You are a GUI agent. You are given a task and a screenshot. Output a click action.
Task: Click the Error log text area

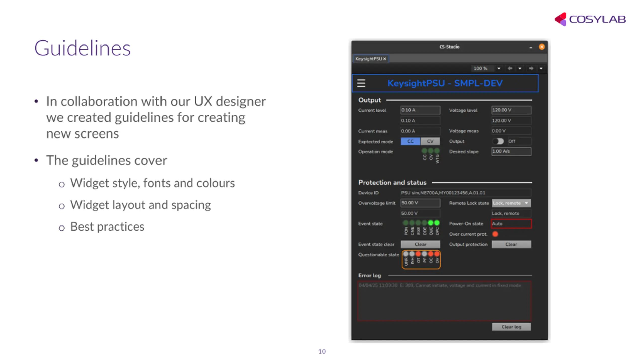[x=444, y=301]
